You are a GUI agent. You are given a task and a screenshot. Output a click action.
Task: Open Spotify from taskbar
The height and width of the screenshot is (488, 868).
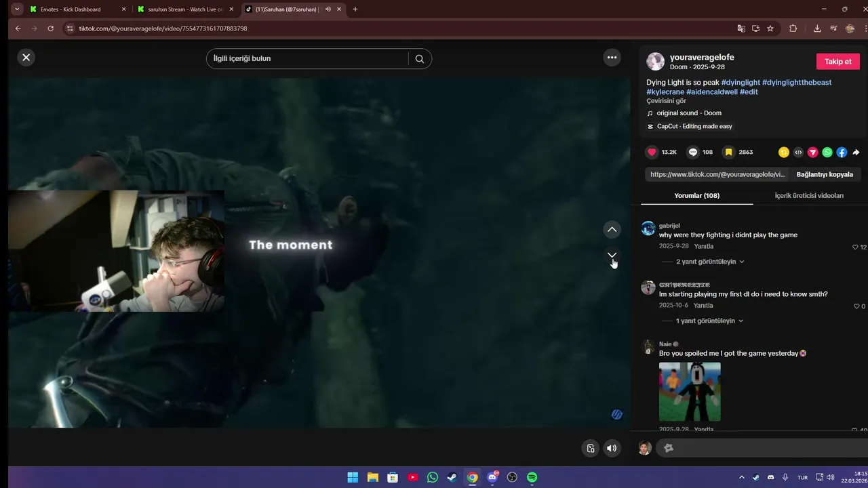[x=532, y=477]
